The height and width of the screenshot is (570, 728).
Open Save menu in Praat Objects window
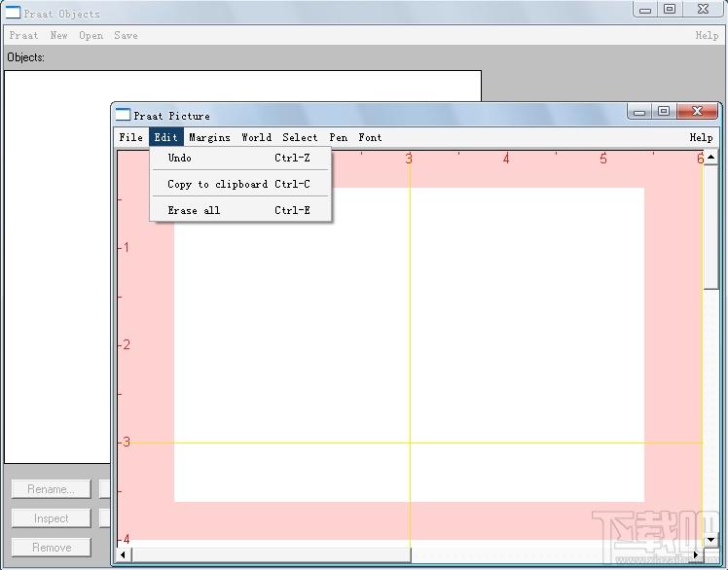pos(126,35)
